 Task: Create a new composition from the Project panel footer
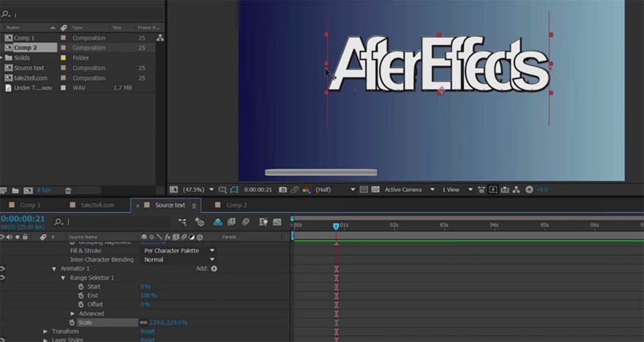(x=28, y=190)
